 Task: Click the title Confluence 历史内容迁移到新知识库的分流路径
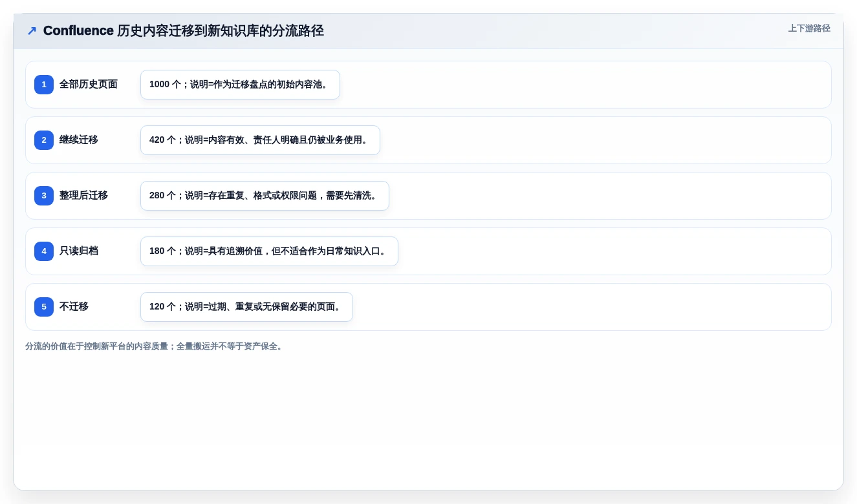184,31
